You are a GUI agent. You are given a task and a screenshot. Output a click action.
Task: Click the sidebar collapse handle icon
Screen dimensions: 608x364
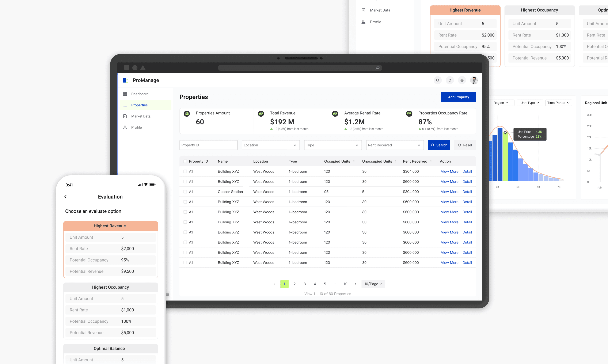point(167,294)
